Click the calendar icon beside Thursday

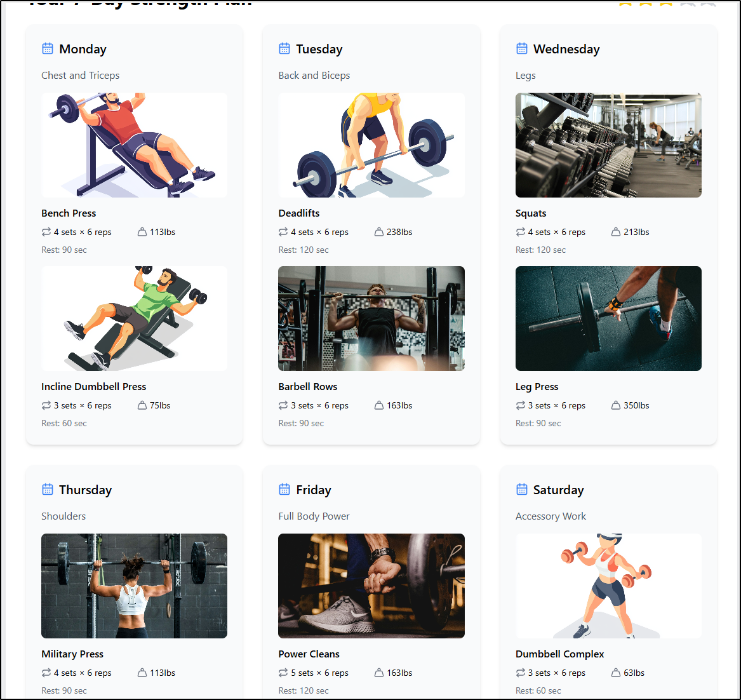(x=47, y=489)
